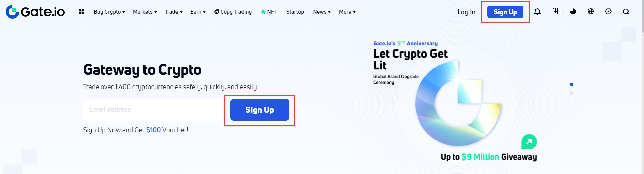Click the $100 voucher amount link
The width and height of the screenshot is (644, 174).
pos(153,130)
